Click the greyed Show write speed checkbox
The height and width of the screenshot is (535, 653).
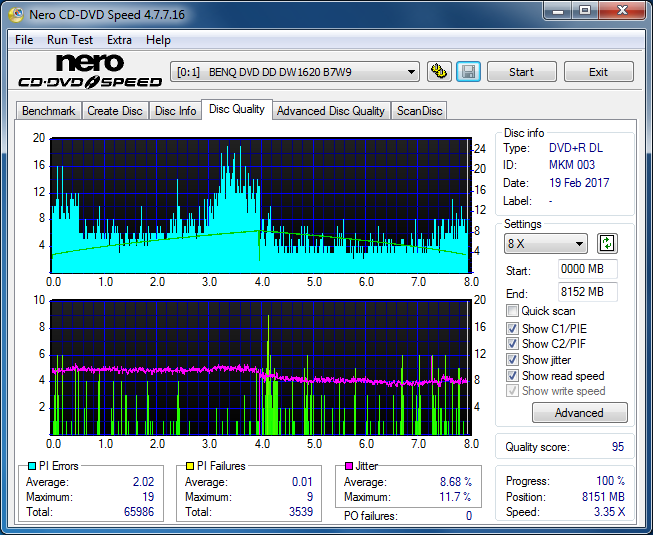[512, 391]
